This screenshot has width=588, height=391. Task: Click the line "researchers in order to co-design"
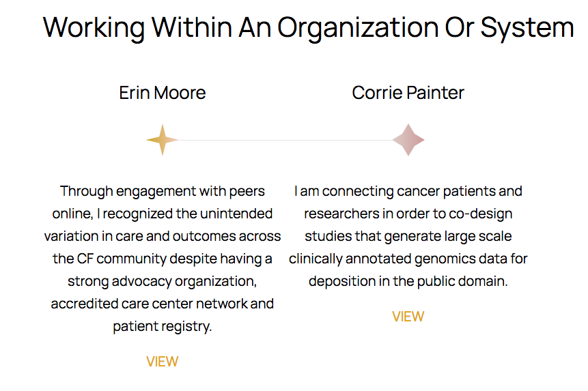(x=408, y=214)
